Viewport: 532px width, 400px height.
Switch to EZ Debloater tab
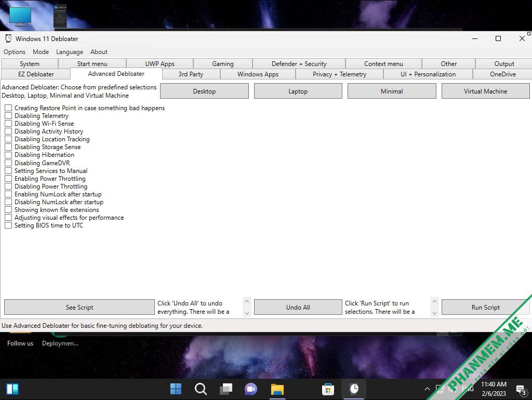[36, 74]
